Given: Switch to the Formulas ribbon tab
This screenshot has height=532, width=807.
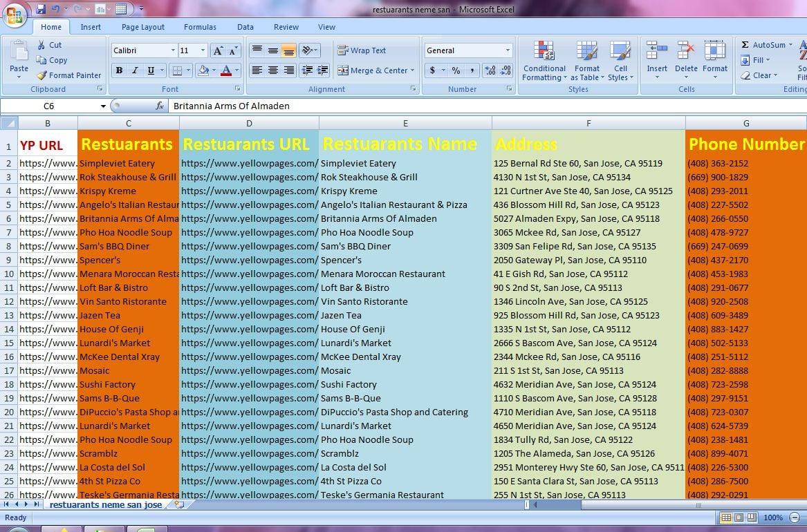Looking at the screenshot, I should coord(200,27).
